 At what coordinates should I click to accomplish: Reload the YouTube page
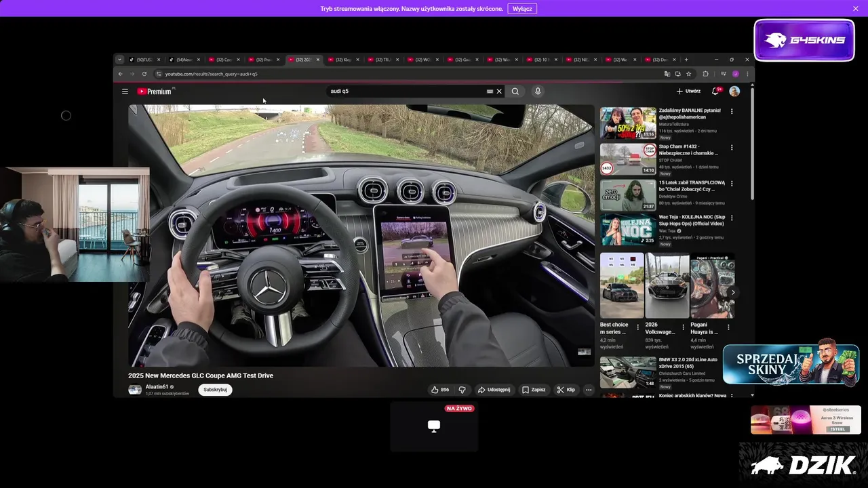coord(144,74)
